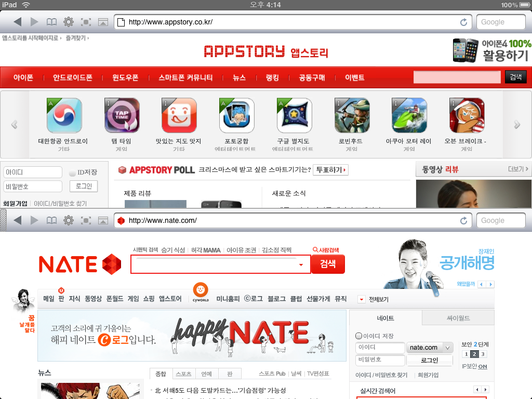Click the NATE red cube logo
532x399 pixels.
click(x=112, y=264)
